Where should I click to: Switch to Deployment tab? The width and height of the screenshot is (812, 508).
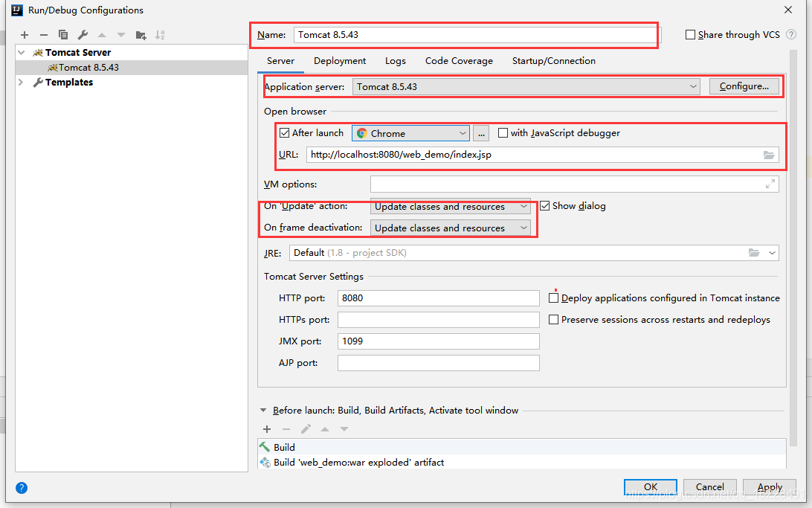(x=340, y=60)
